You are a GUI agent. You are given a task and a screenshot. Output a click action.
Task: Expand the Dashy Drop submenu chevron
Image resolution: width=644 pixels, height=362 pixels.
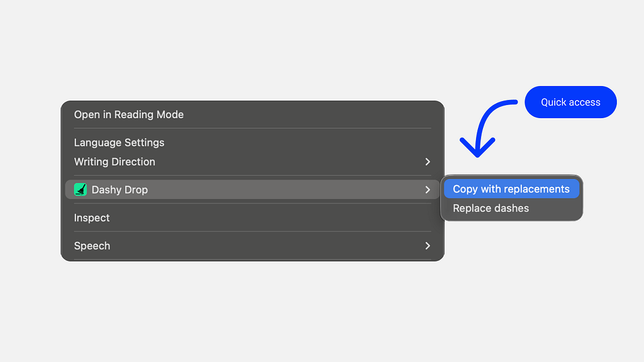pyautogui.click(x=428, y=189)
